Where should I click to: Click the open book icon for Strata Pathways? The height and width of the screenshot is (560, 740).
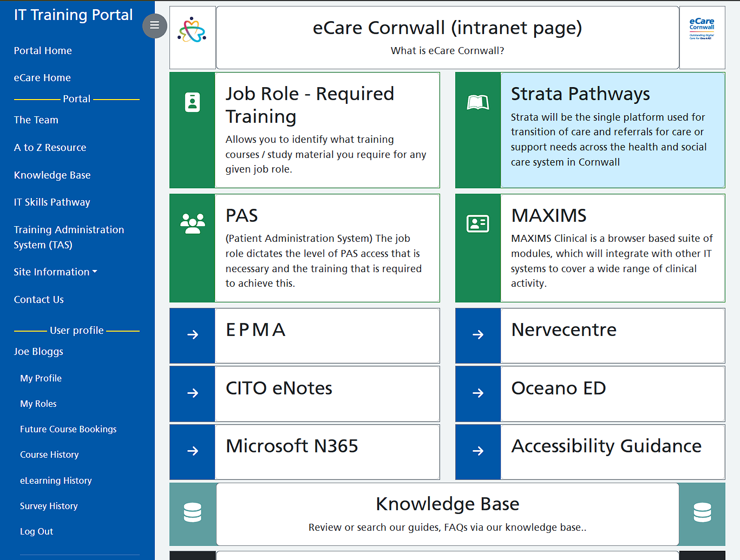pos(478,102)
